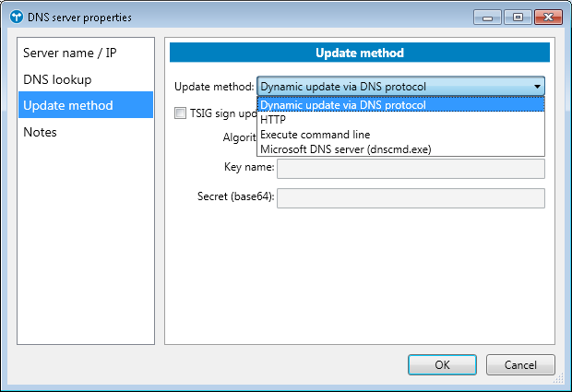Select Dynamic update via DNS protocol option
The height and width of the screenshot is (392, 572).
click(343, 104)
